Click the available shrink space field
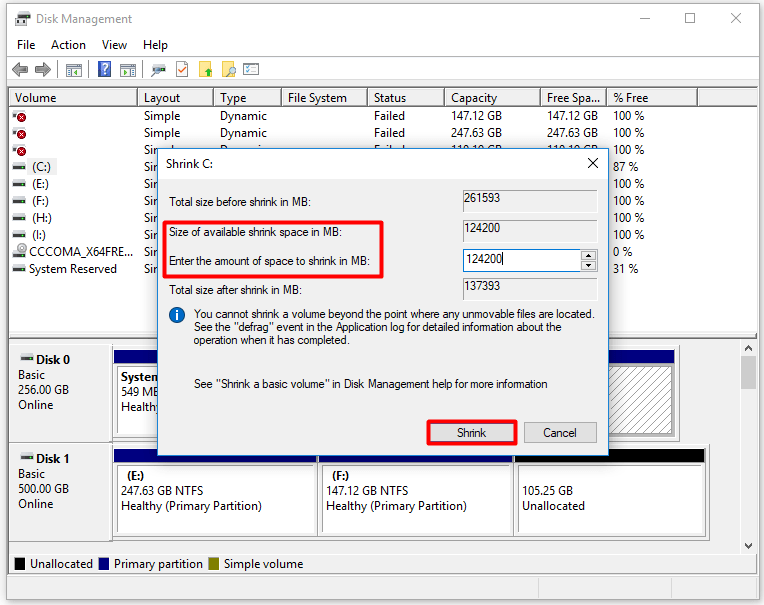Viewport: 764px width, 605px height. tap(530, 230)
